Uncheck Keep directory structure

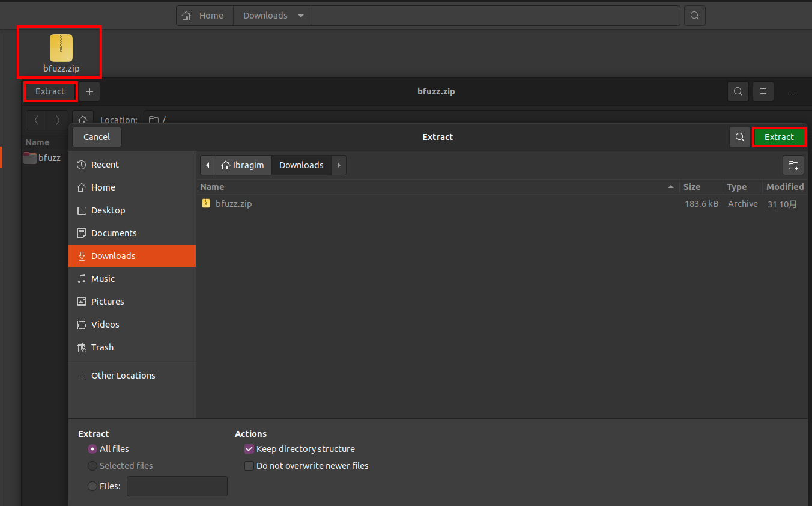249,449
